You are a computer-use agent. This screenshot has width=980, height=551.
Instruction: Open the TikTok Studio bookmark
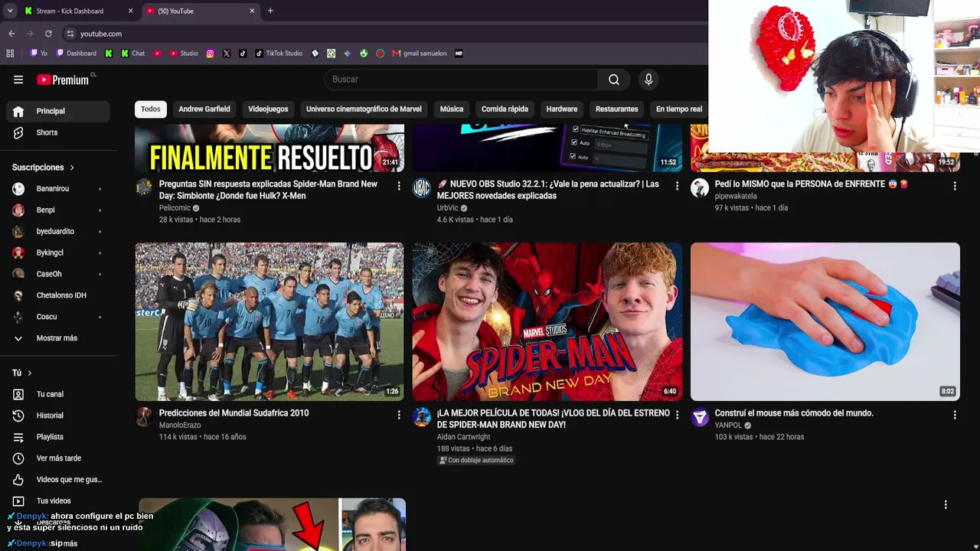click(279, 54)
